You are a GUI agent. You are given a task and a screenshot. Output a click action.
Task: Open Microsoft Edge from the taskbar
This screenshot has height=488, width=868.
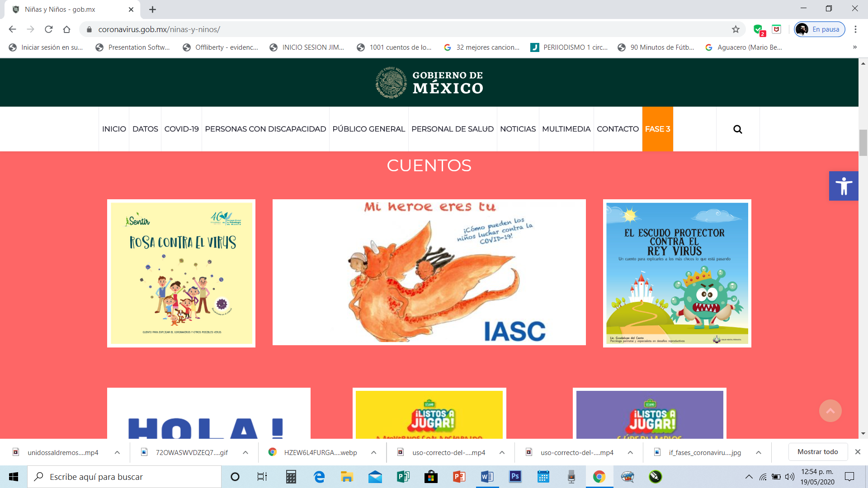coord(319,477)
